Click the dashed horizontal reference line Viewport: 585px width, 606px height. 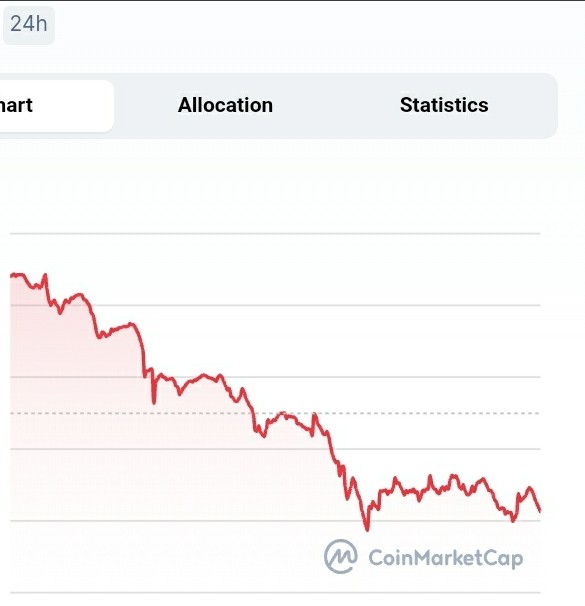(275, 413)
